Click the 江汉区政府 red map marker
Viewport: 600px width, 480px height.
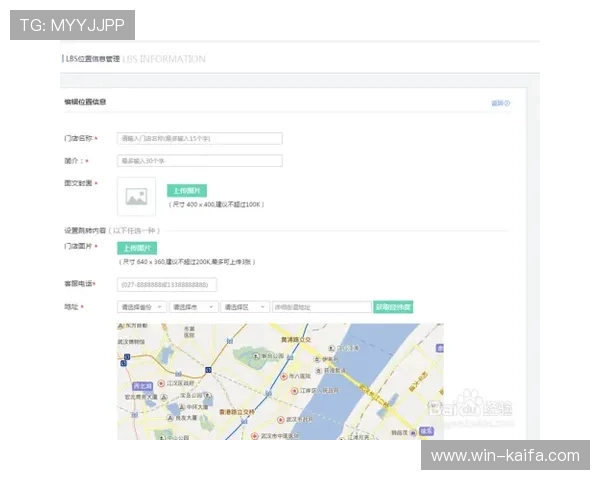pos(161,383)
